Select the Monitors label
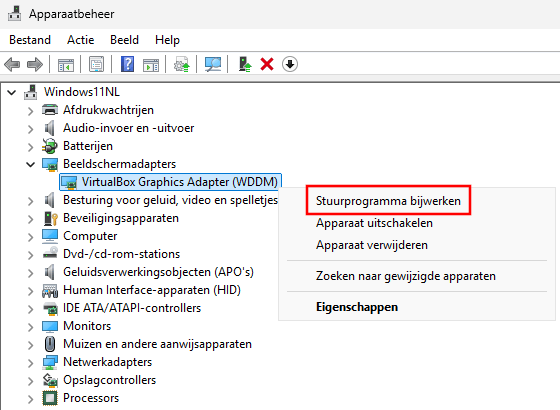This screenshot has height=410, width=560. coord(87,326)
